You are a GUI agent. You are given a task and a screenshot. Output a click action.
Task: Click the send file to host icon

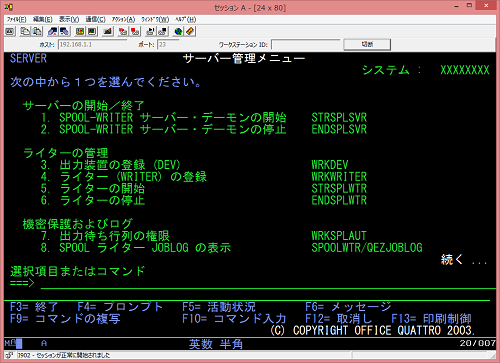(53, 31)
